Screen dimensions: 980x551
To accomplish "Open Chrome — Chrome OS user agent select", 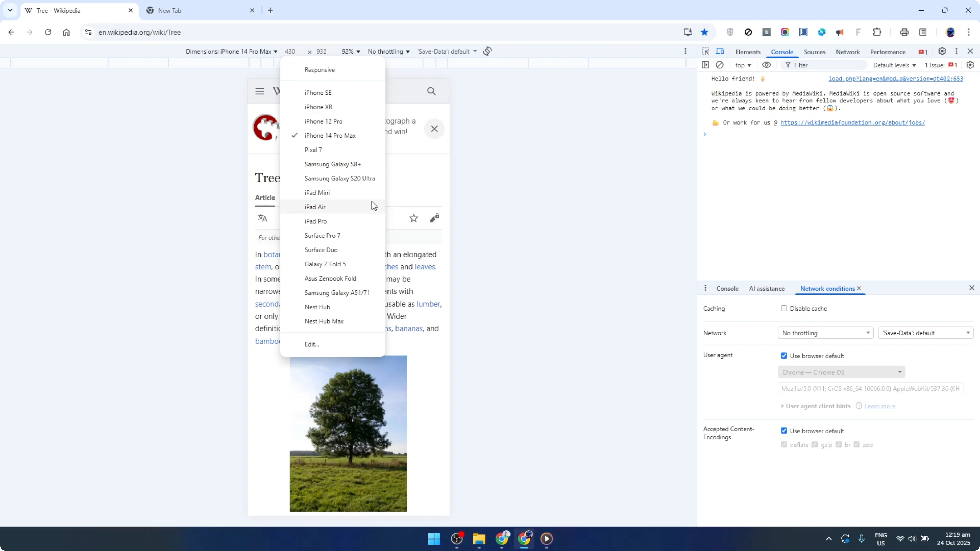I will point(842,372).
